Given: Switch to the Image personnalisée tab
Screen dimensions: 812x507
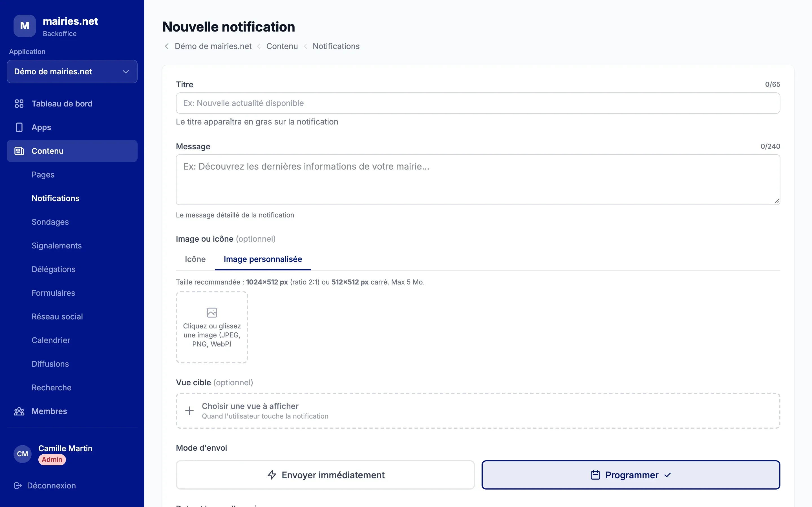Looking at the screenshot, I should point(263,259).
